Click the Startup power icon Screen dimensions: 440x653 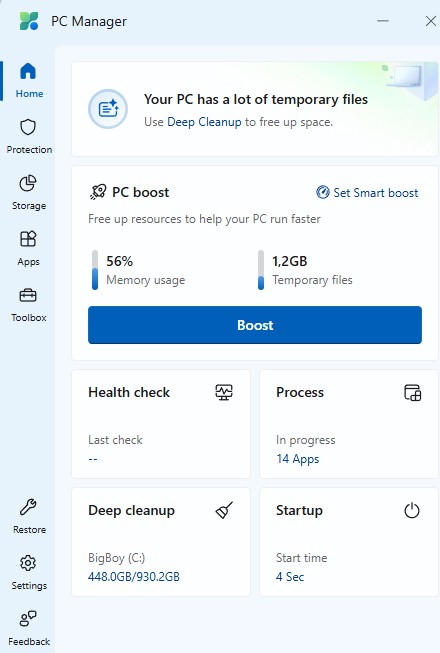click(x=412, y=510)
